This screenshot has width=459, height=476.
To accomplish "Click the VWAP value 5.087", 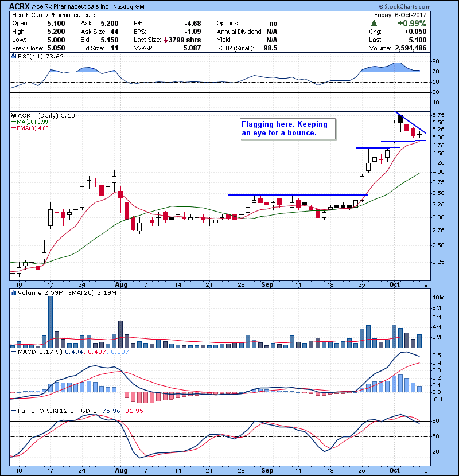I will 192,48.
